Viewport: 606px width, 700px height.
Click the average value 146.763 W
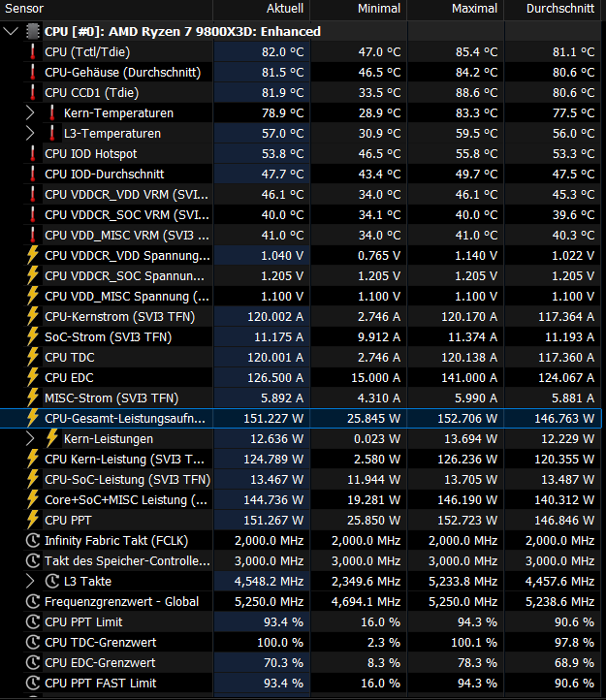tap(564, 419)
